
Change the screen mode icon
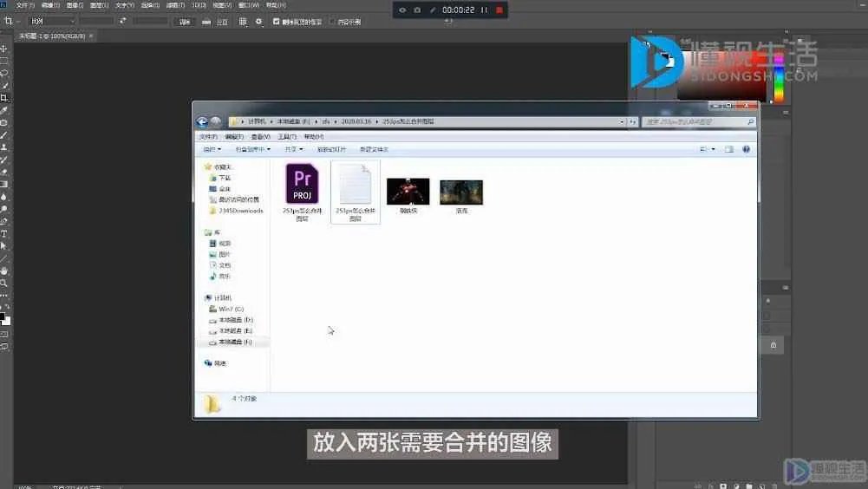click(x=3, y=347)
